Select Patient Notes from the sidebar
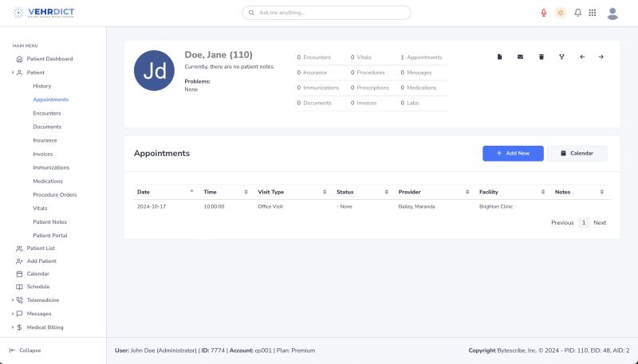This screenshot has width=638, height=364. 49,221
